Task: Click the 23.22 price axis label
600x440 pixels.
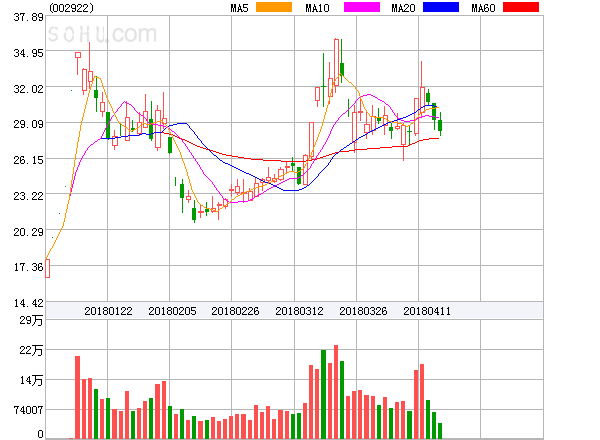Action: [x=28, y=196]
